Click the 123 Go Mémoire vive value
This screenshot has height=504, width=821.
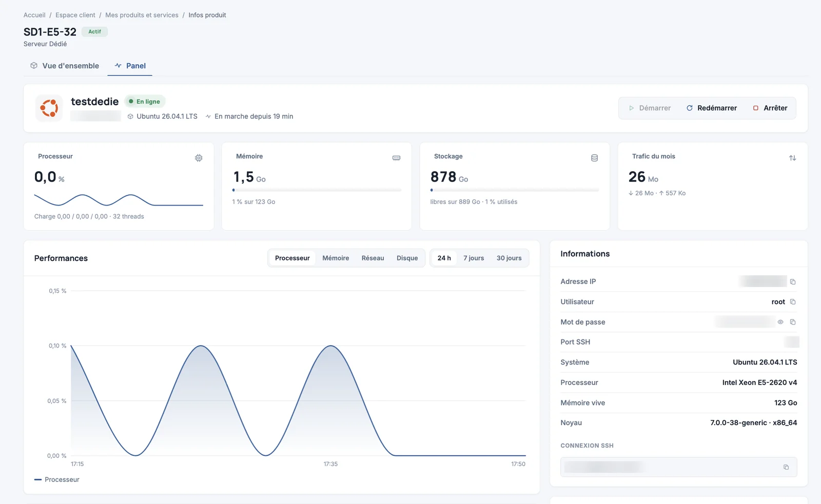click(786, 402)
